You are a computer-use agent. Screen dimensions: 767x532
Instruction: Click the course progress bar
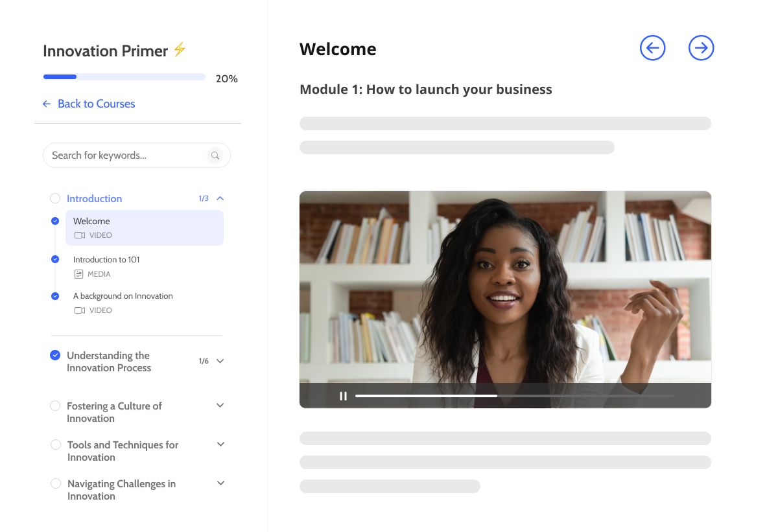click(124, 76)
